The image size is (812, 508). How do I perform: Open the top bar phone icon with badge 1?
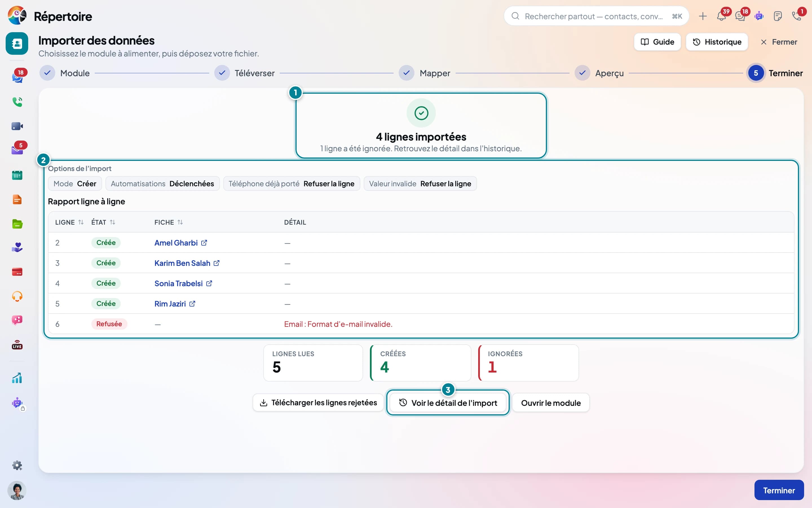[796, 16]
